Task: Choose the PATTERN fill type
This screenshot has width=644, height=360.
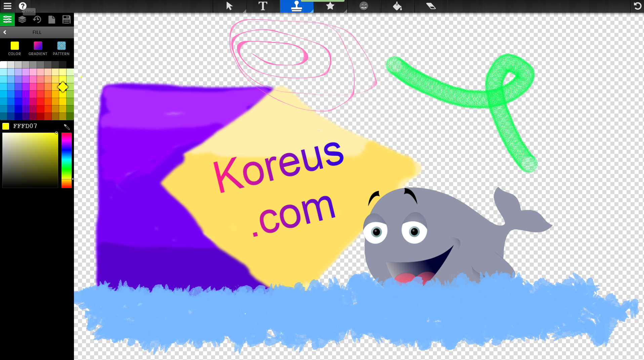Action: (61, 48)
